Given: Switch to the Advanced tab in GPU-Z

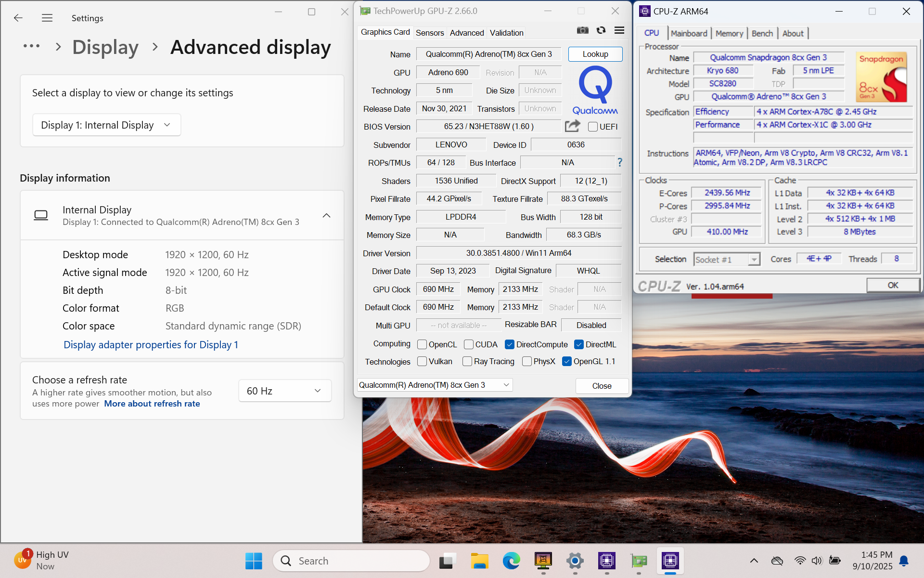Looking at the screenshot, I should pyautogui.click(x=467, y=33).
